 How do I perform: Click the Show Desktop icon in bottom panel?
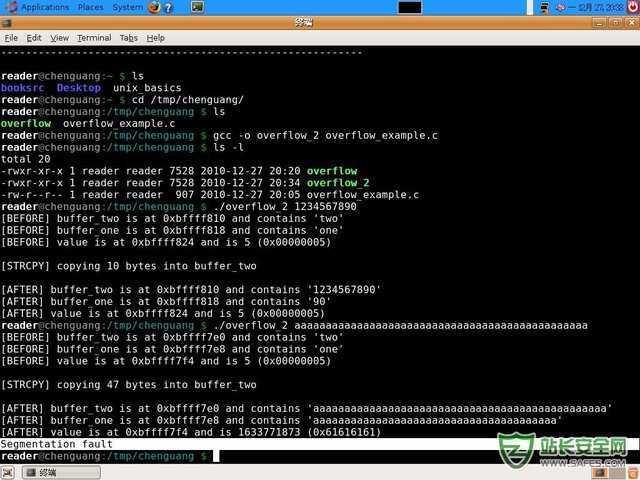[7, 473]
